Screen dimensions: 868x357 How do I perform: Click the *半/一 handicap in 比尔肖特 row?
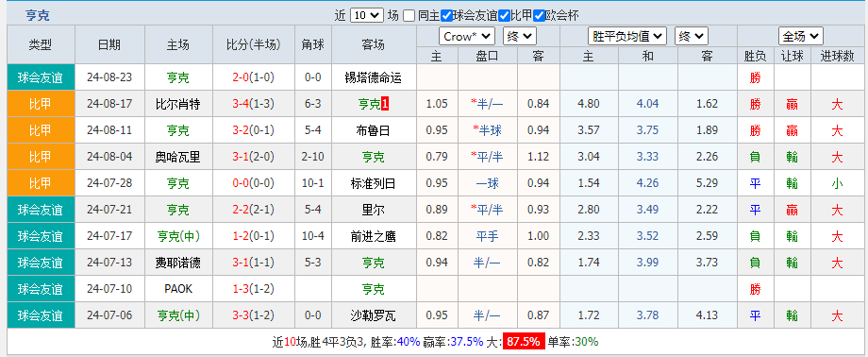coord(487,104)
